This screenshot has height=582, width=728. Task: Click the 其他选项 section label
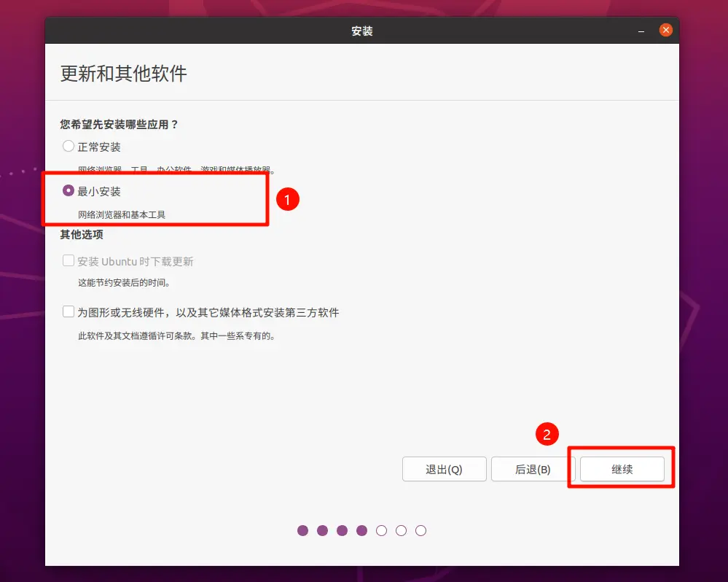(82, 235)
